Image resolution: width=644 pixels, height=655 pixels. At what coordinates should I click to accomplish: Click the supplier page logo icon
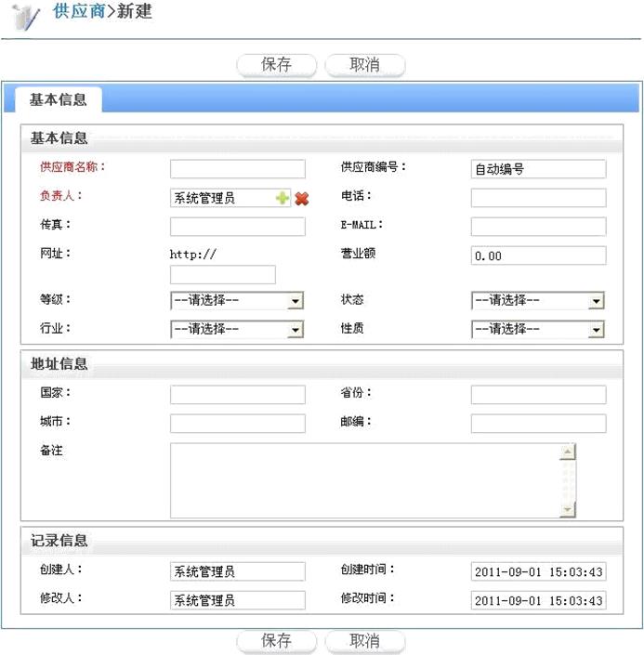point(25,17)
